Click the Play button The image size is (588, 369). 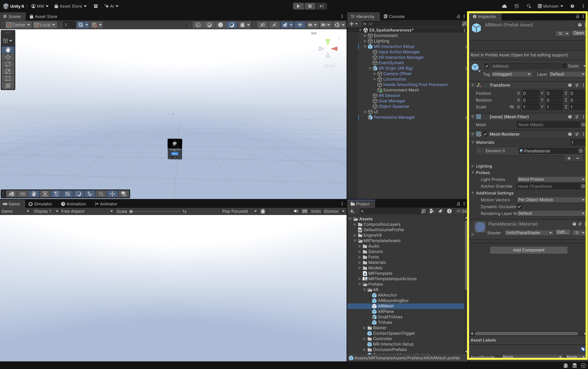pyautogui.click(x=298, y=6)
